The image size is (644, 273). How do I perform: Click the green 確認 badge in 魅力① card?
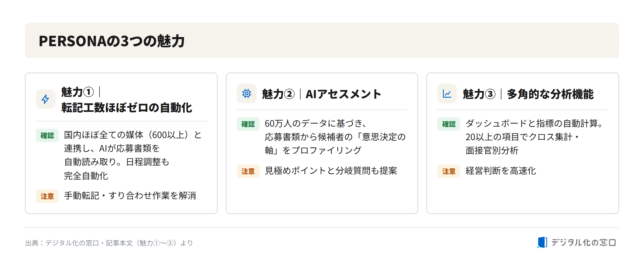(x=47, y=135)
